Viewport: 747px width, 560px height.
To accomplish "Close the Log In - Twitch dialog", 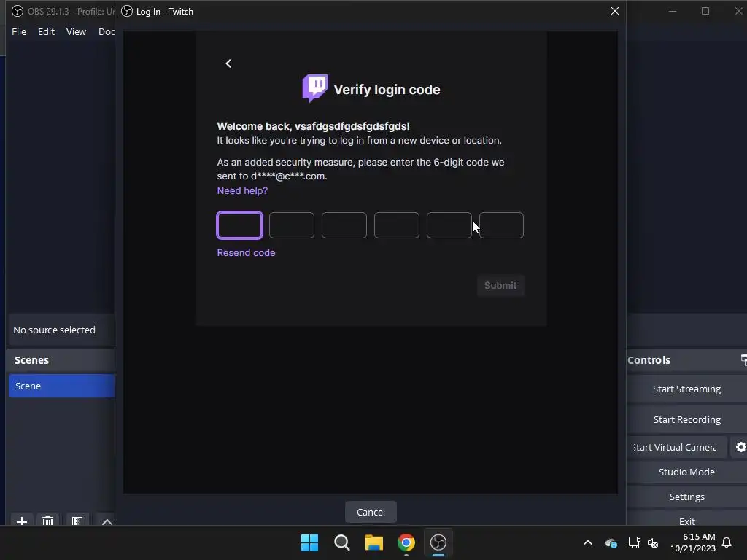I will coord(614,11).
